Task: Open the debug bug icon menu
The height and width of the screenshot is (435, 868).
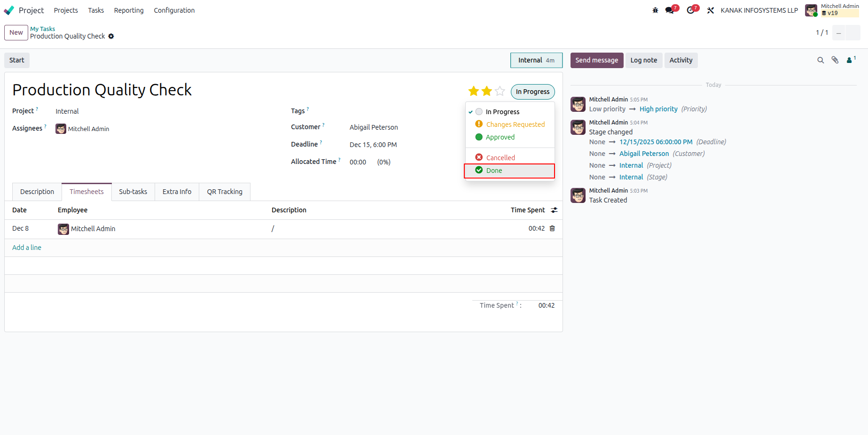Action: (655, 10)
